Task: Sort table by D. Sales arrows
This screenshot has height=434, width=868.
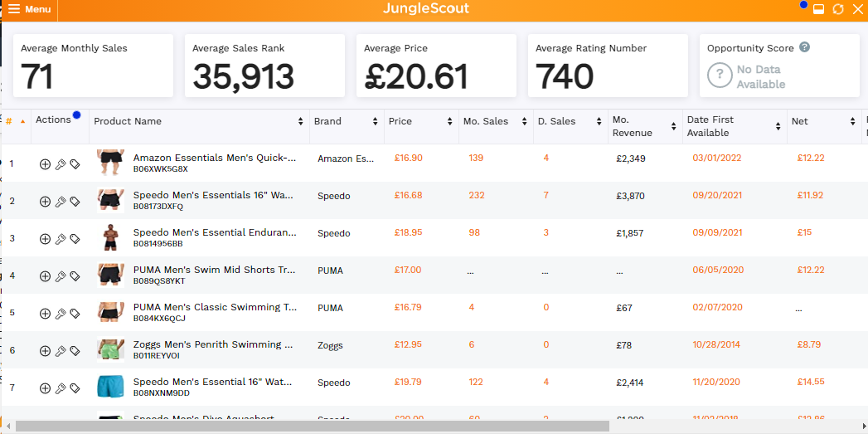Action: [x=599, y=121]
